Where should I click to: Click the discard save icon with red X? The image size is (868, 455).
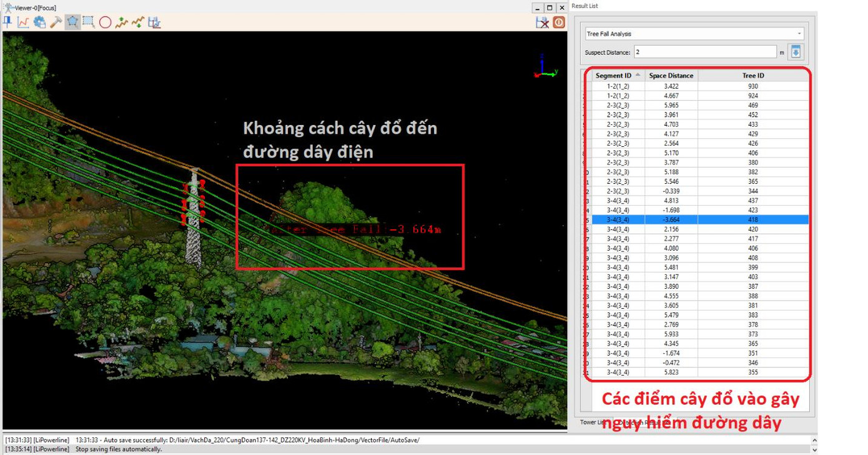[542, 22]
